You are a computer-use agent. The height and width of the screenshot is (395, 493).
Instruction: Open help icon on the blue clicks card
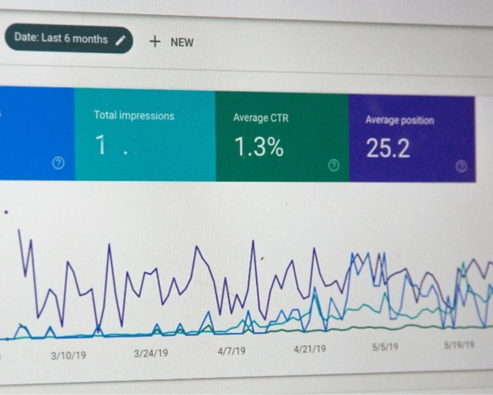pyautogui.click(x=58, y=163)
